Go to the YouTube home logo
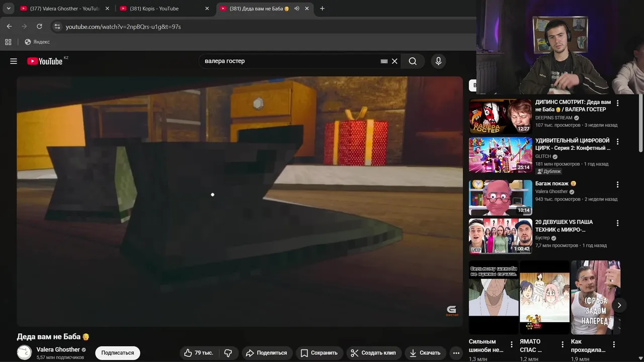Viewport: 644px width, 362px height. [45, 61]
